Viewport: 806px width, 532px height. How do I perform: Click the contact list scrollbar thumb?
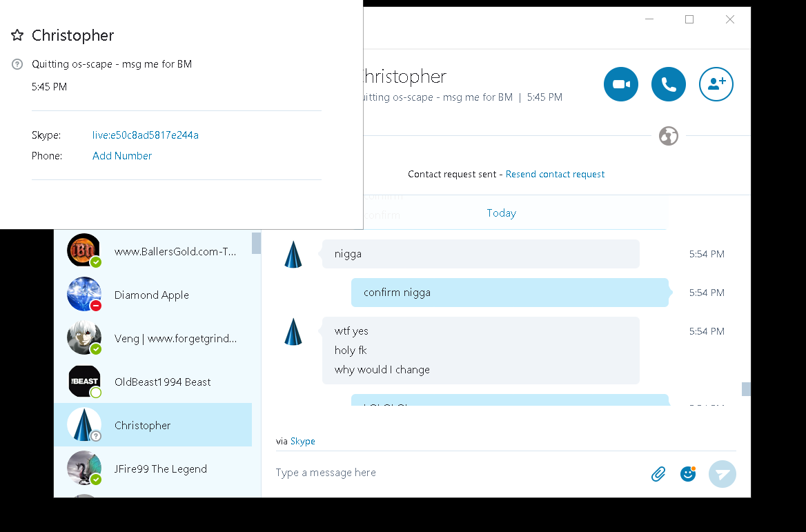(x=256, y=243)
